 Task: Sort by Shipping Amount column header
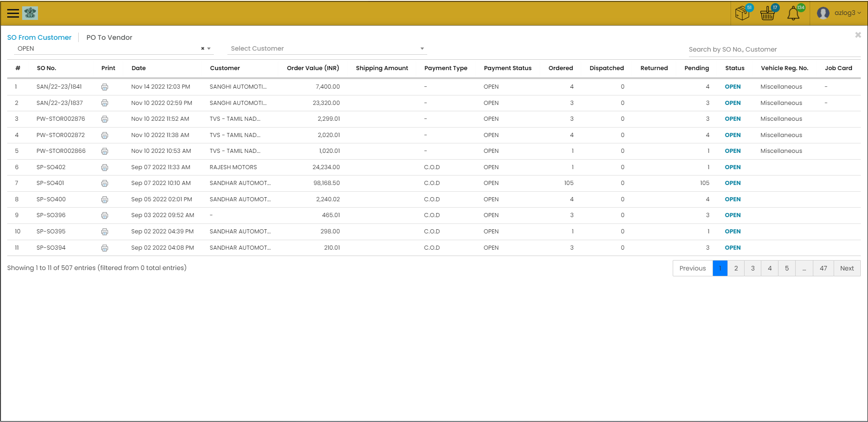click(x=382, y=68)
